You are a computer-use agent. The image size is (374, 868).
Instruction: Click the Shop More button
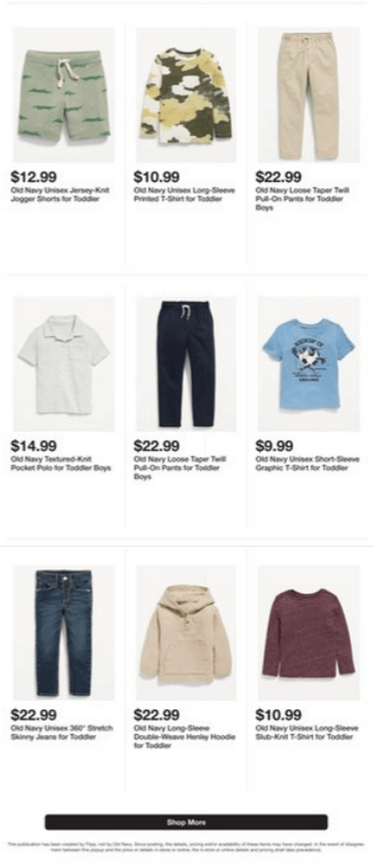(x=187, y=822)
